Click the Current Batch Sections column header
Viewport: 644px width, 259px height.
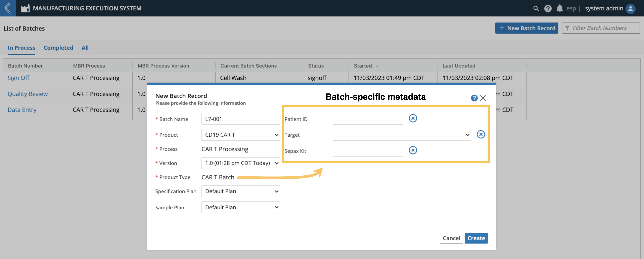point(248,66)
